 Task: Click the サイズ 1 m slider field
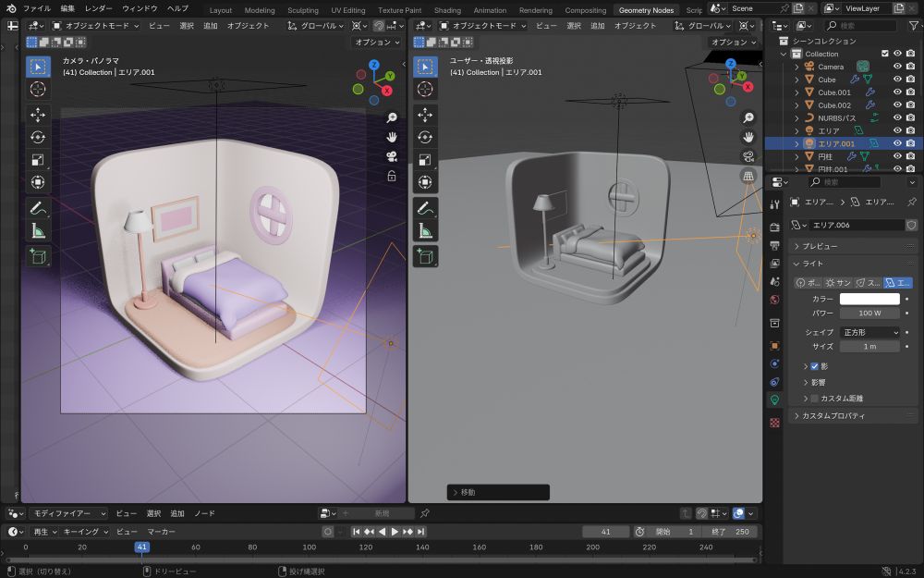[x=869, y=346]
